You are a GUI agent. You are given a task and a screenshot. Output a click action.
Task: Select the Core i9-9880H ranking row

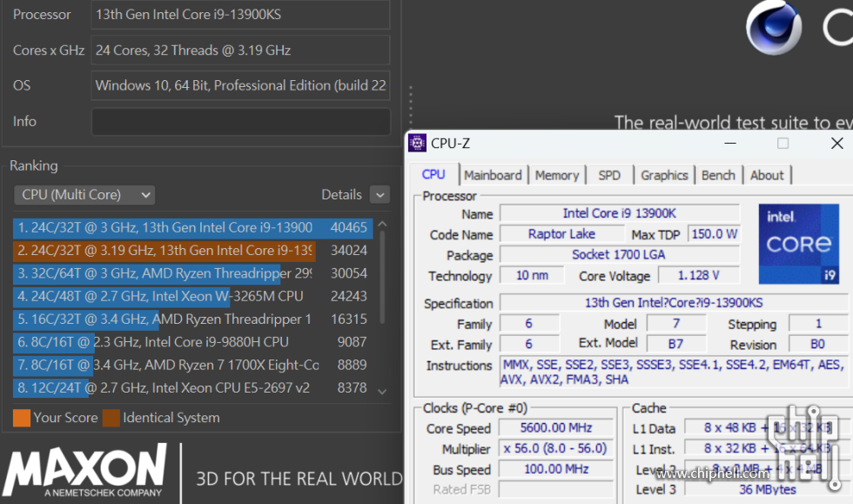(x=193, y=342)
